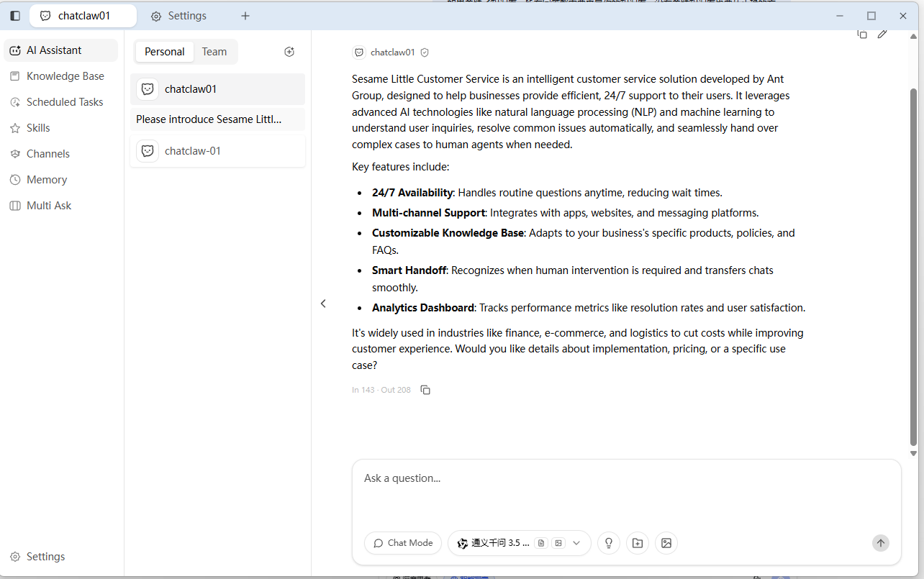
Task: Click the Knowledge Base book icon
Action: click(15, 76)
